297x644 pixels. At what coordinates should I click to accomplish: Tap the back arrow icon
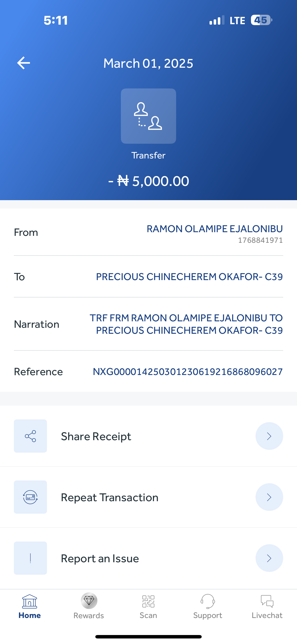click(x=23, y=63)
